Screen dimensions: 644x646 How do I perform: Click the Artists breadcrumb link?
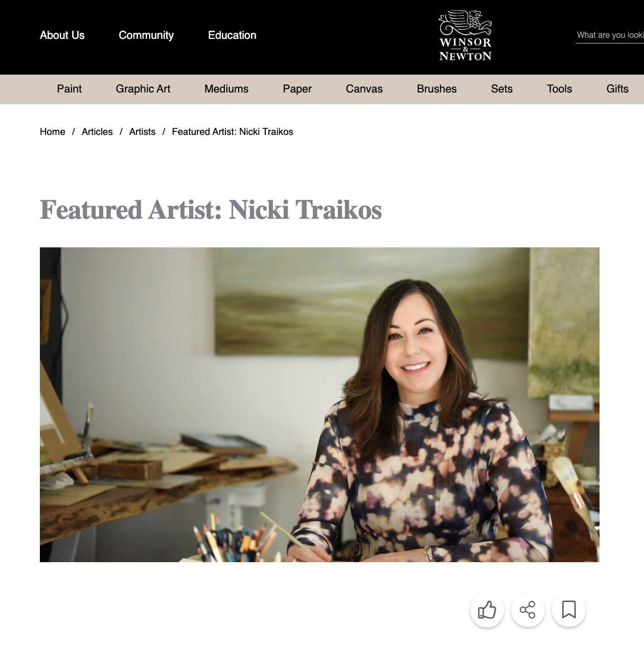point(142,132)
